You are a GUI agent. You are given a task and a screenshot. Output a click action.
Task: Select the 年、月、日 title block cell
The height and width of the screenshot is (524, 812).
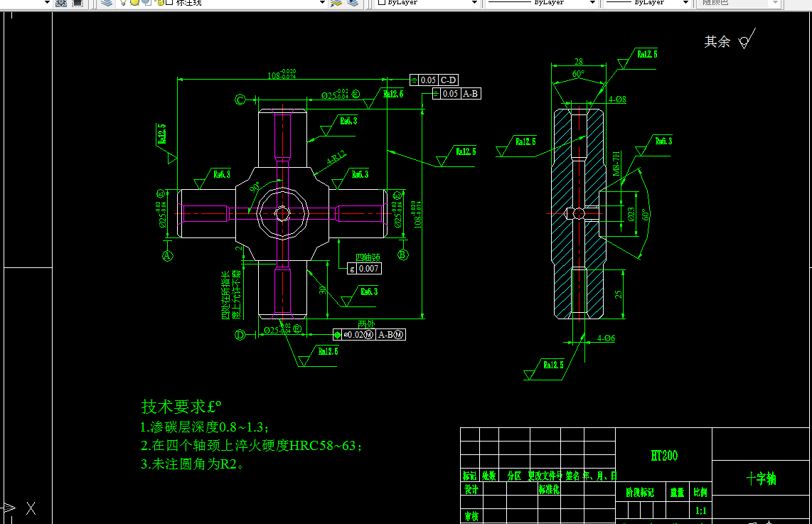599,476
